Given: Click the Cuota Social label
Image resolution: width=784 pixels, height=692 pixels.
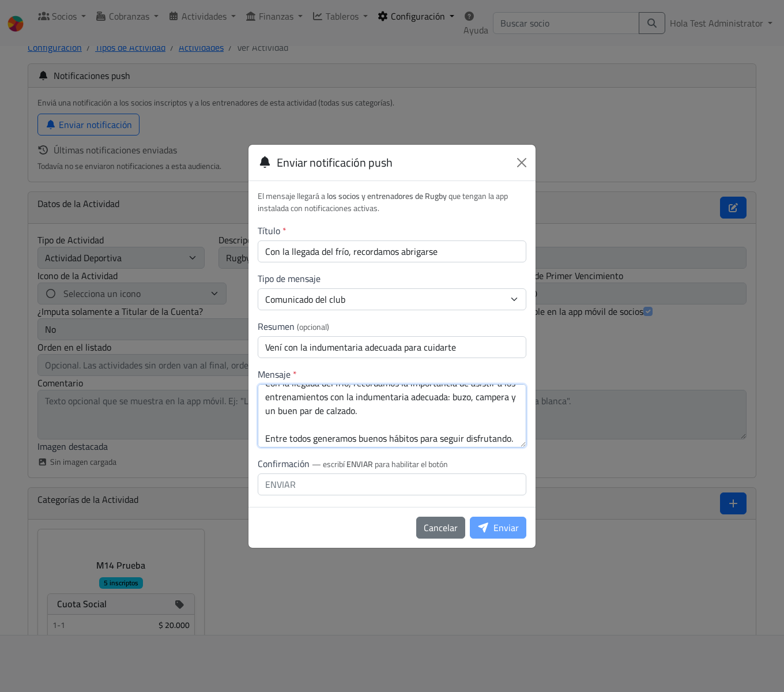Looking at the screenshot, I should click(82, 604).
